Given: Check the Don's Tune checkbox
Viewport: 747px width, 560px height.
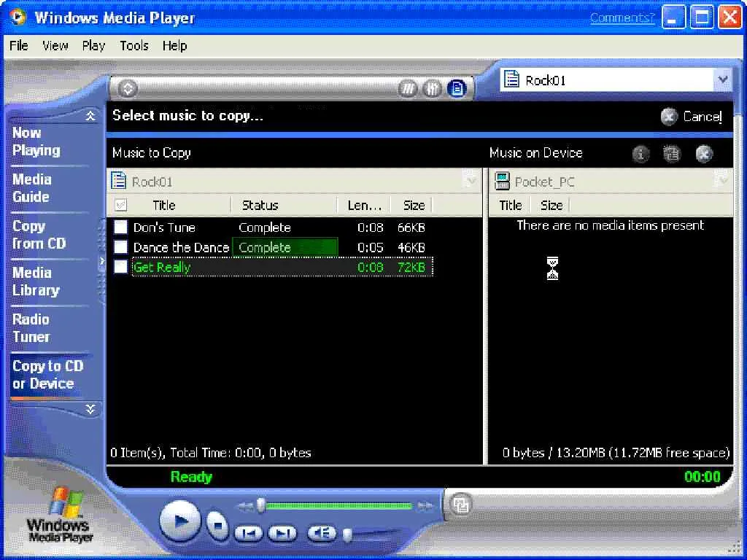Looking at the screenshot, I should (x=120, y=227).
